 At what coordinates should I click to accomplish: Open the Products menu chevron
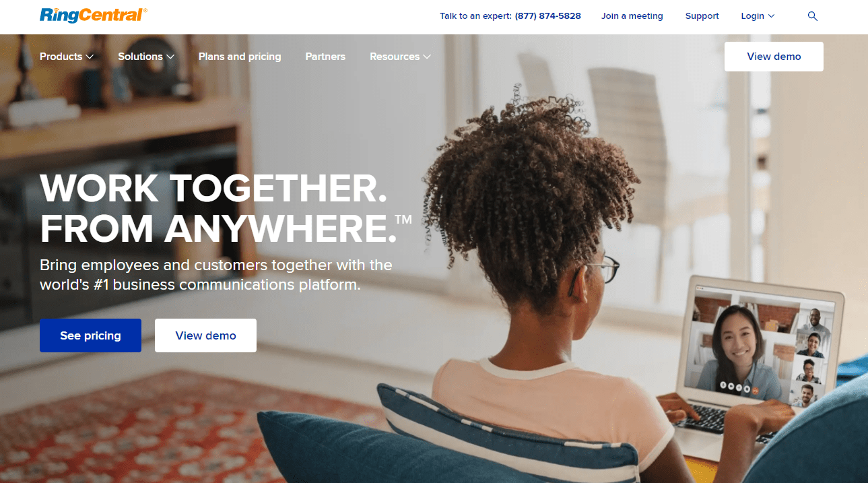pyautogui.click(x=90, y=57)
